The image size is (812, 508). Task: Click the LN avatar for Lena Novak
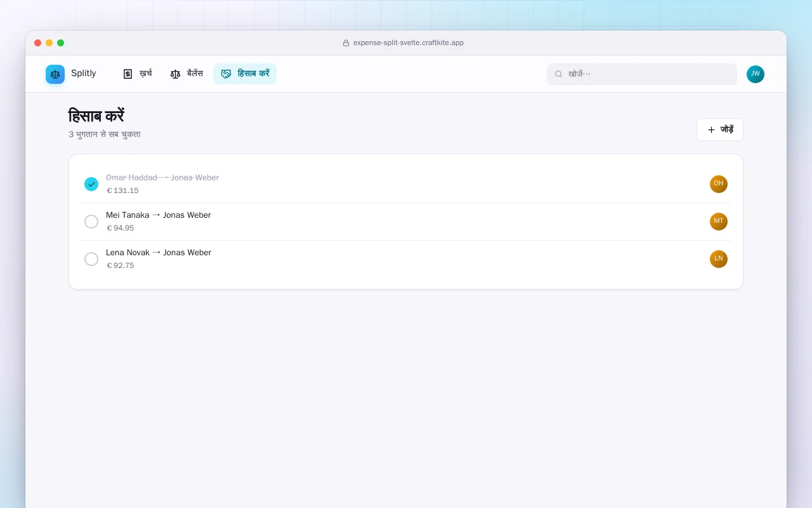[719, 259]
